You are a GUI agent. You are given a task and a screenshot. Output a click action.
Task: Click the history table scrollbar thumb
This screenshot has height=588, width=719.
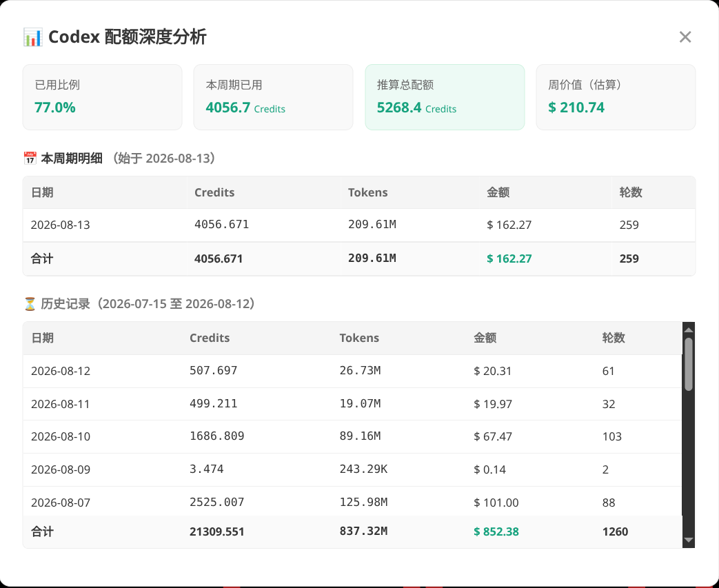pos(688,365)
